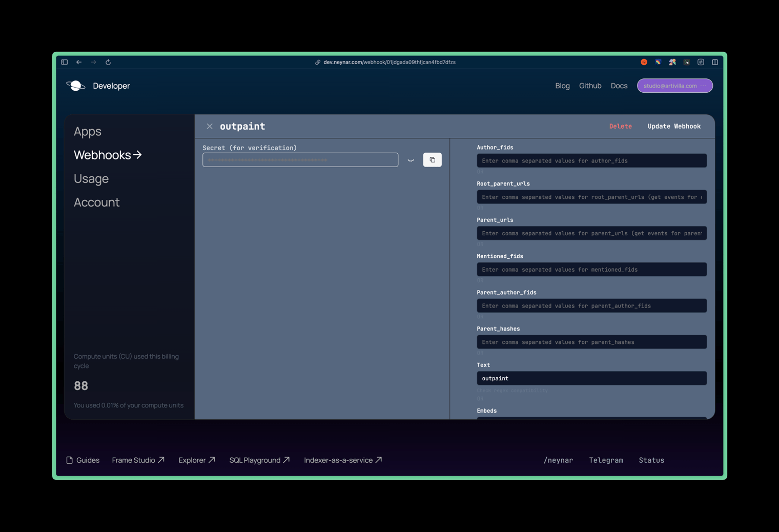This screenshot has height=532, width=779.
Task: Open the orange extension icon in toolbar
Action: [x=644, y=62]
